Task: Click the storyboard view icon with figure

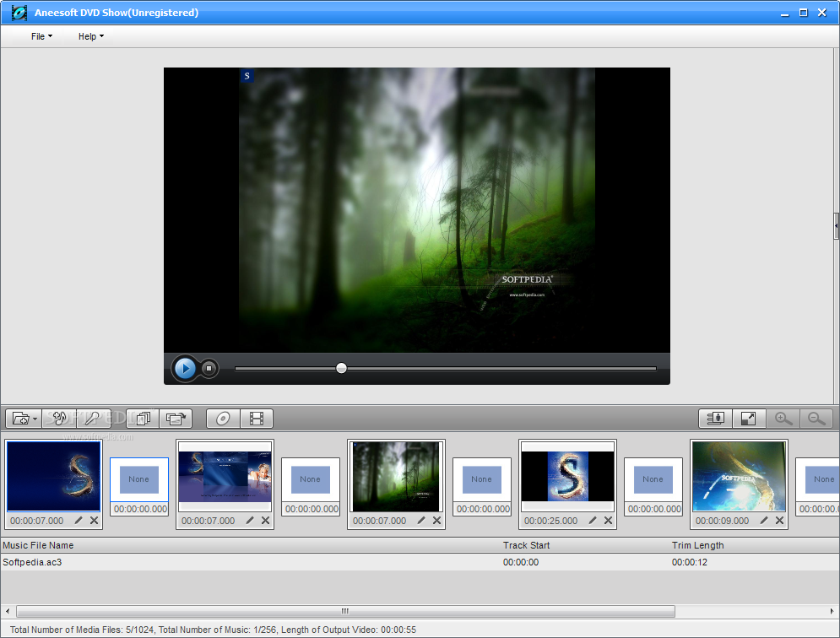Action: pyautogui.click(x=715, y=419)
